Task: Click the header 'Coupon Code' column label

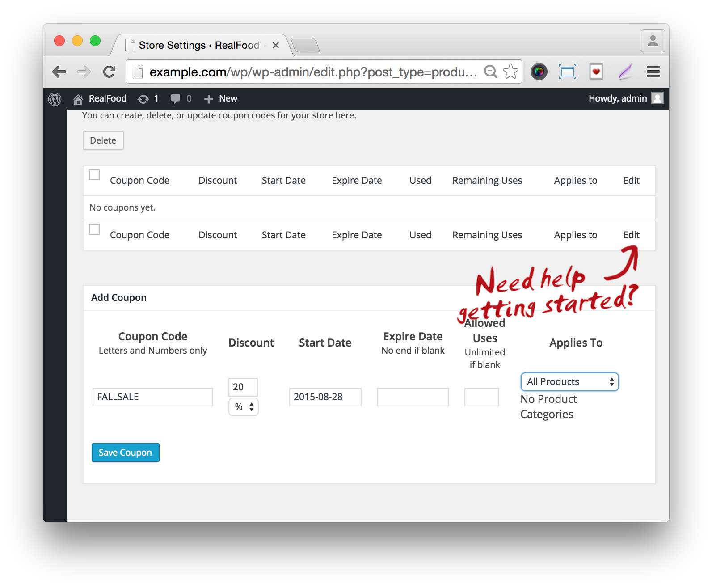Action: [140, 181]
